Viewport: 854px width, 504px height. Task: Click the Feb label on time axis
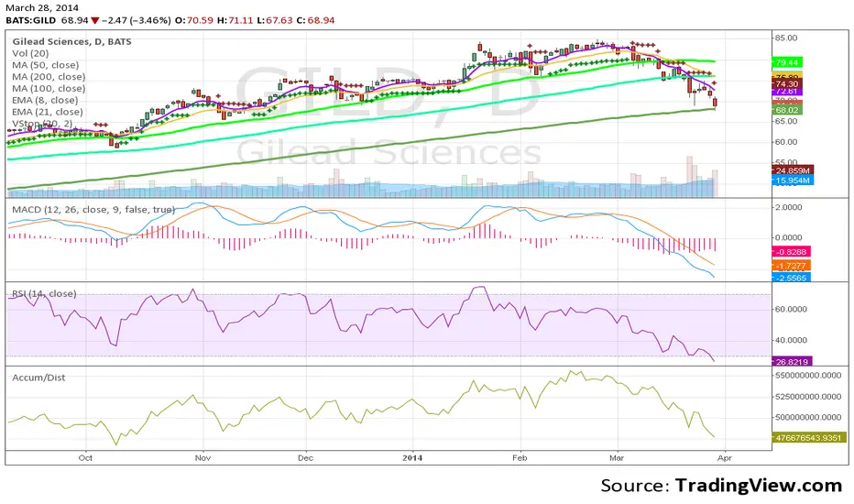pyautogui.click(x=520, y=457)
